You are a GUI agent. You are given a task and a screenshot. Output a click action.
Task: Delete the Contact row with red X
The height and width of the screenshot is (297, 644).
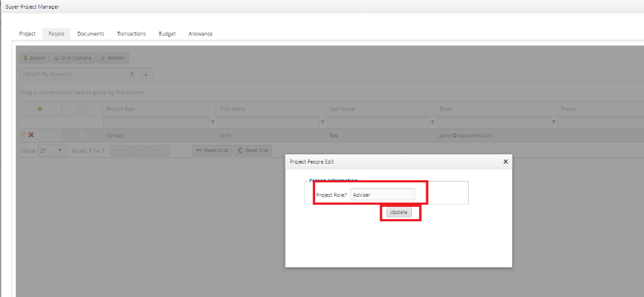pyautogui.click(x=31, y=135)
